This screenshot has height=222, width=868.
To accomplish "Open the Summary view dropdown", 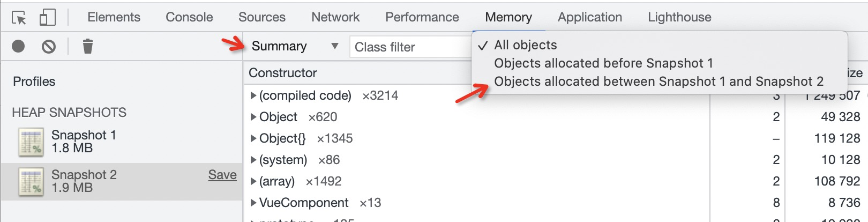I will (x=295, y=47).
